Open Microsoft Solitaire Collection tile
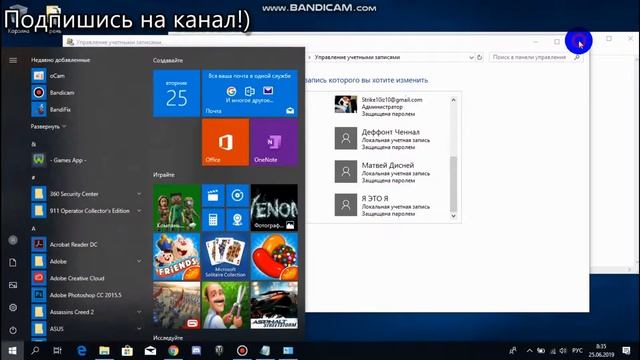Screen dimensions: 640x360 [225, 257]
